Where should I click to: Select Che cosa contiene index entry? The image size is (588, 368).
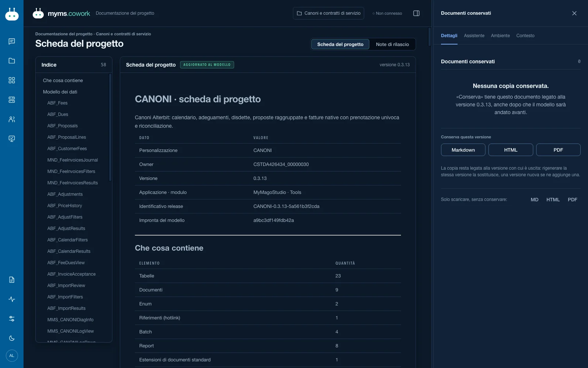coord(63,80)
